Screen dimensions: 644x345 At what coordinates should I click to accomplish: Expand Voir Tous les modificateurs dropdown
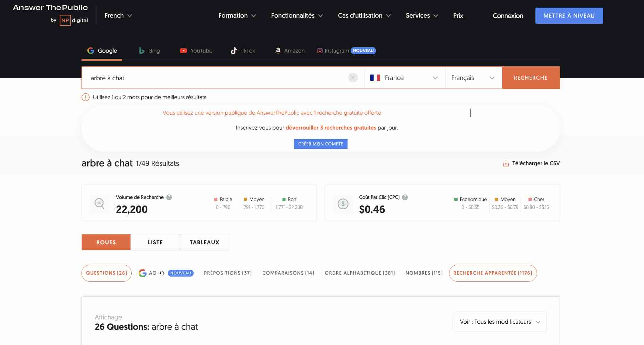500,322
